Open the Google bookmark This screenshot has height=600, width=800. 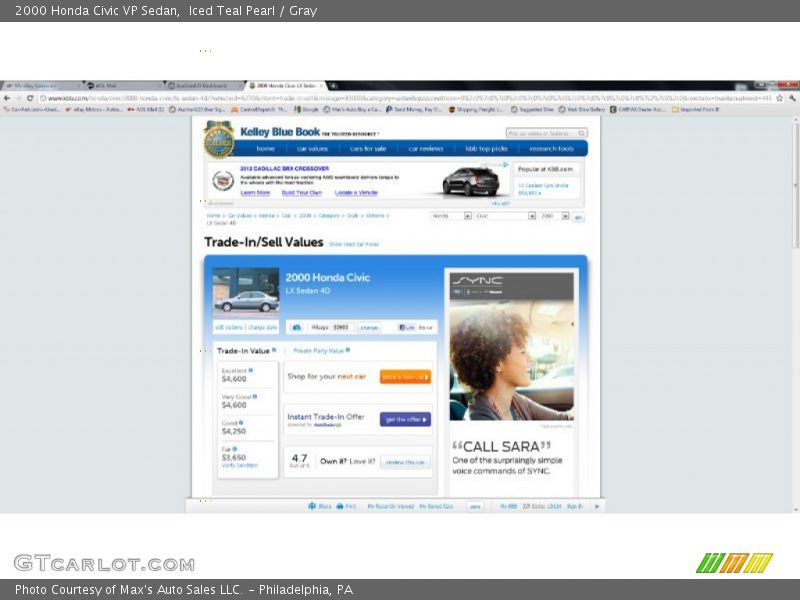click(306, 109)
